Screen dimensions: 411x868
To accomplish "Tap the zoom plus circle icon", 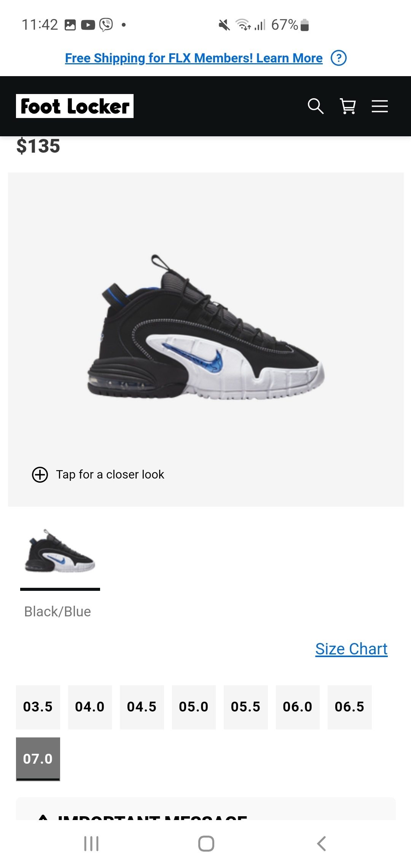I will [40, 475].
